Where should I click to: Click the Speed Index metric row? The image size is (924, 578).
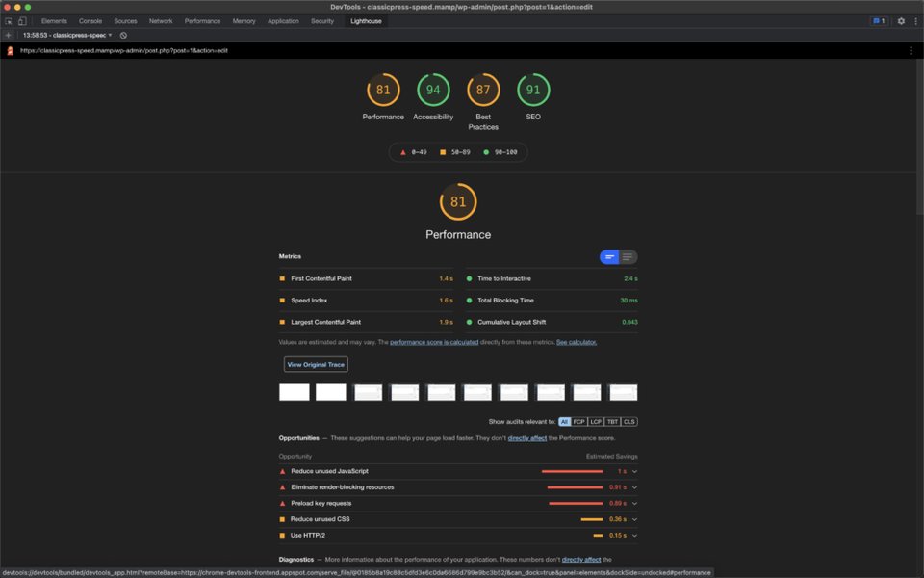(366, 301)
